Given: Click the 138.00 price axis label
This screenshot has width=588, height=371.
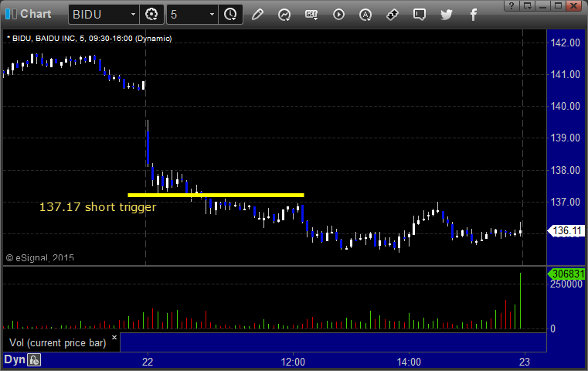Looking at the screenshot, I should (565, 170).
